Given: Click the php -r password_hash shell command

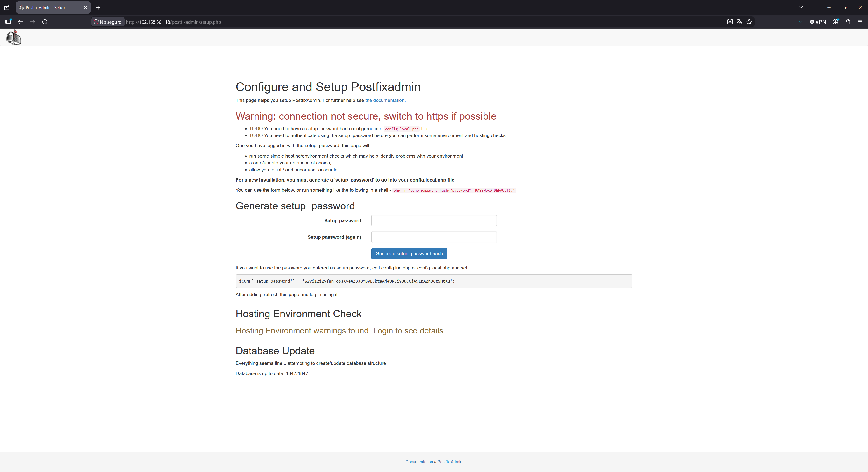Looking at the screenshot, I should (x=454, y=190).
